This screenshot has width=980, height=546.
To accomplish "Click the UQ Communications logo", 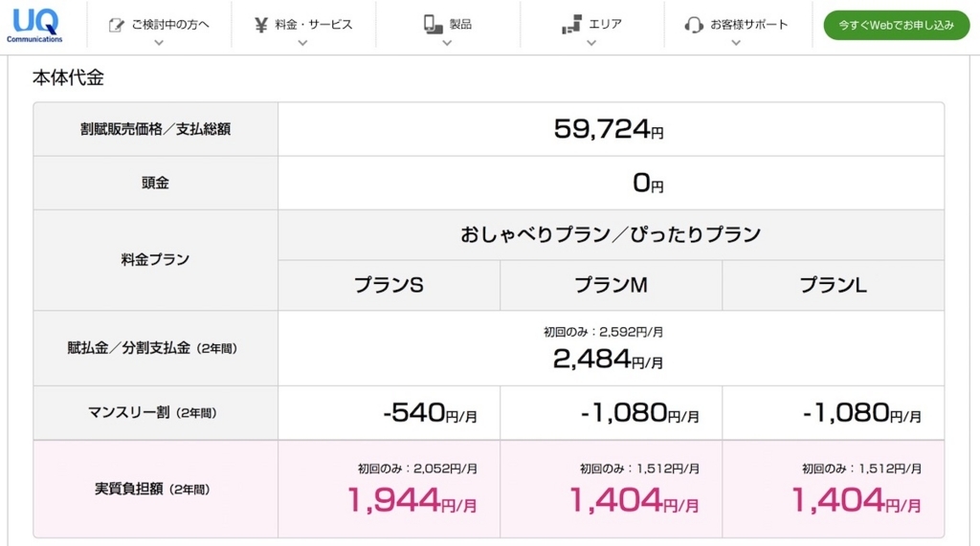I will coord(34,25).
